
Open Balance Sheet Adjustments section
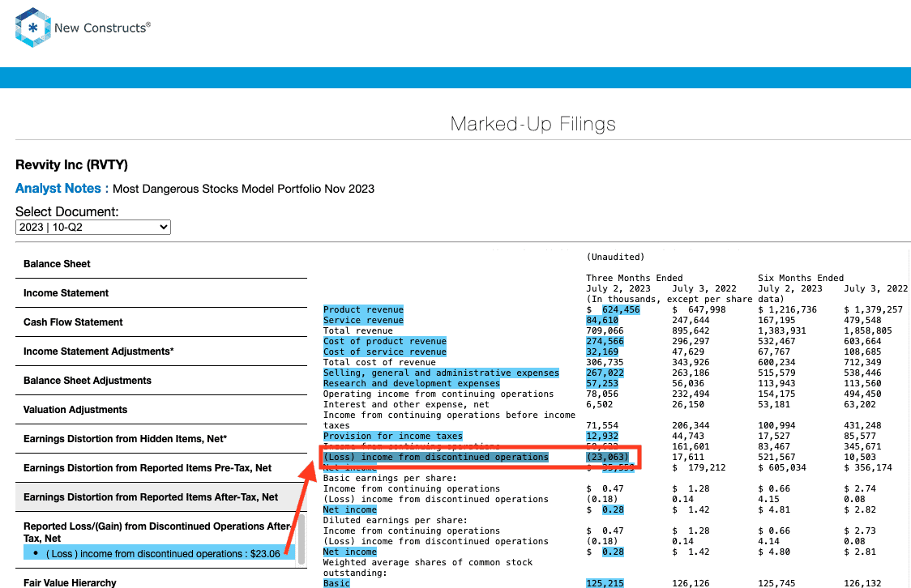161,380
